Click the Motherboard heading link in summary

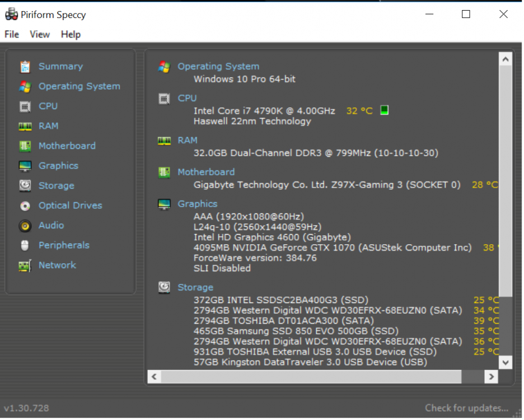point(206,172)
